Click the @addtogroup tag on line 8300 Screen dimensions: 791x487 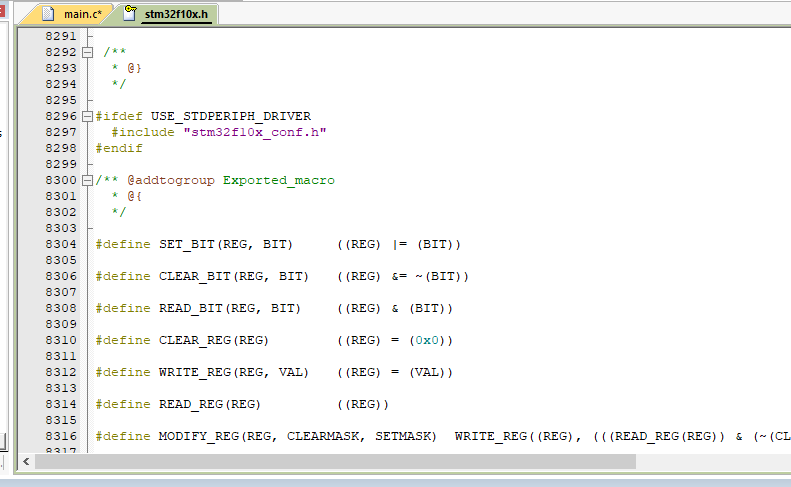coord(171,180)
